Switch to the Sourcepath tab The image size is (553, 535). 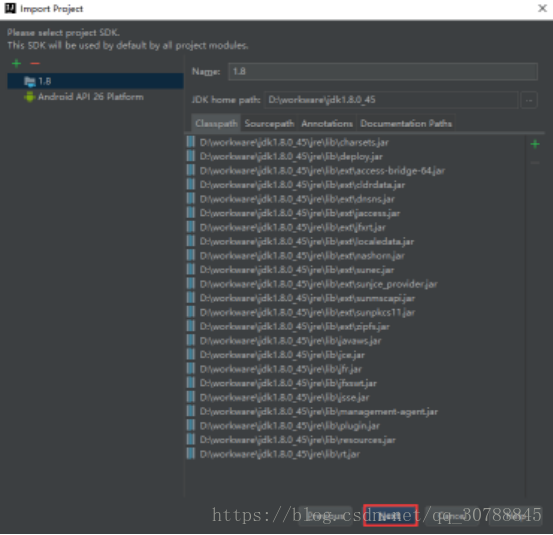click(x=269, y=123)
